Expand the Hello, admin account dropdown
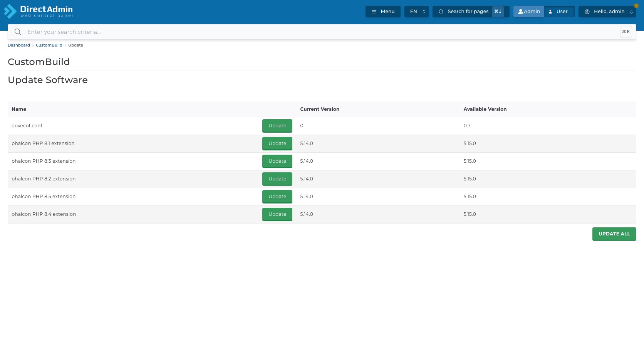The height and width of the screenshot is (362, 644). coord(607,12)
